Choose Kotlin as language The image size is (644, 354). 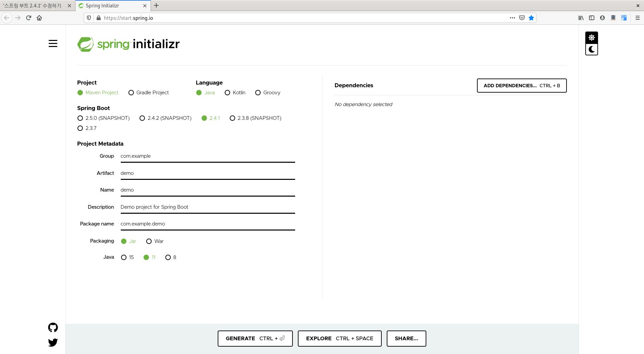point(235,93)
